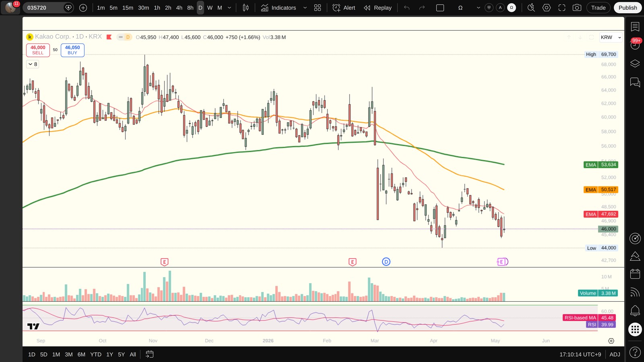Open the object tree layers panel
Image resolution: width=644 pixels, height=362 pixels.
(x=635, y=64)
